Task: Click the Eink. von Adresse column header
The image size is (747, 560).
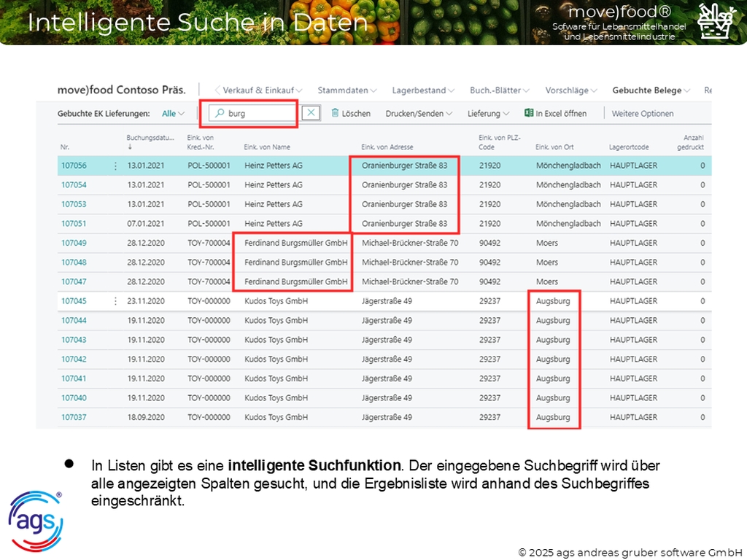Action: 387,147
